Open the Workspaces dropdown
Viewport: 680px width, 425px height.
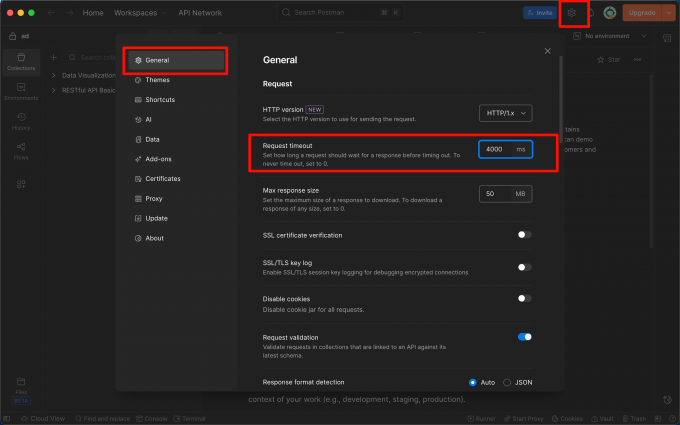click(140, 13)
